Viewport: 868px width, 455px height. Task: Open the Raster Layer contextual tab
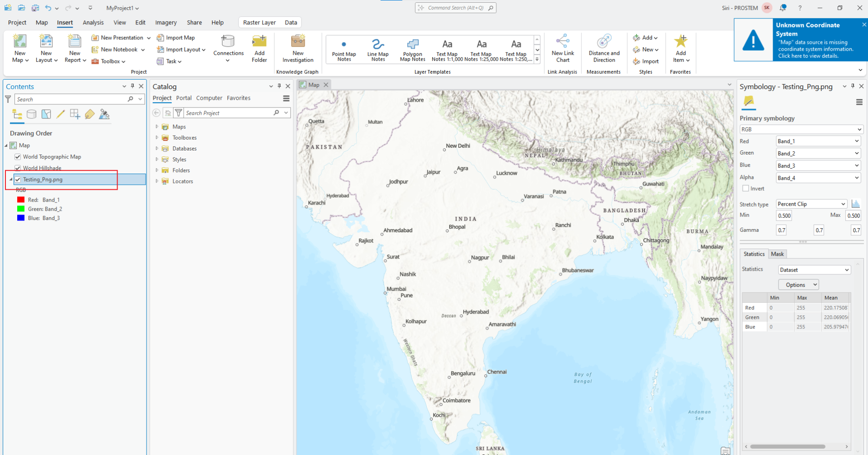click(x=259, y=23)
